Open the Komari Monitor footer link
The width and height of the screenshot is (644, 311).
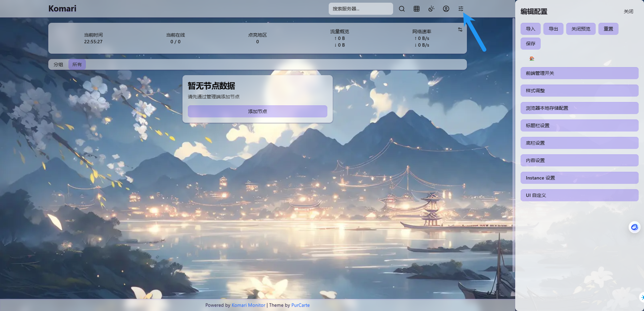pyautogui.click(x=248, y=305)
